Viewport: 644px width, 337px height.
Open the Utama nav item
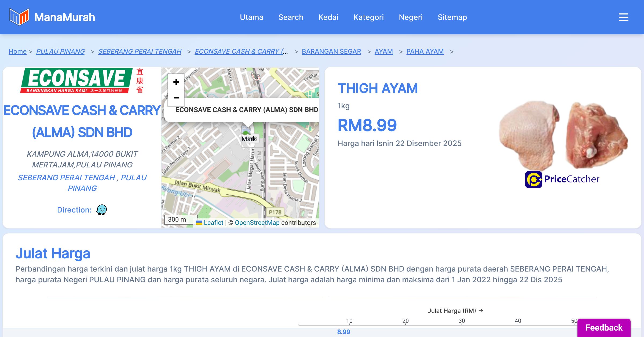point(251,17)
